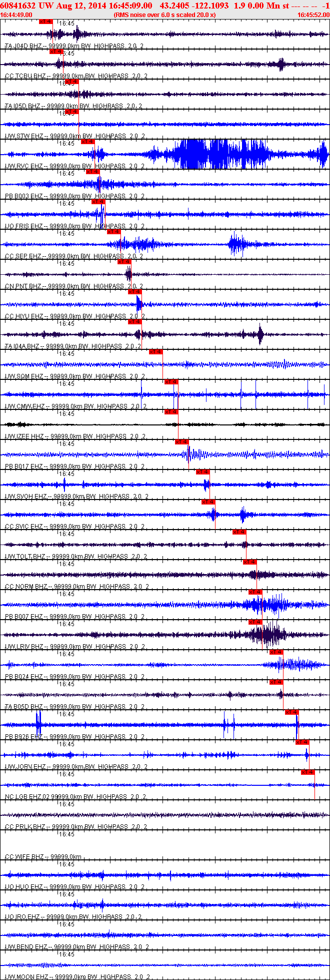Click the pick flag on UW LRIV trace
Screen dimensions: 330x980
point(255,622)
